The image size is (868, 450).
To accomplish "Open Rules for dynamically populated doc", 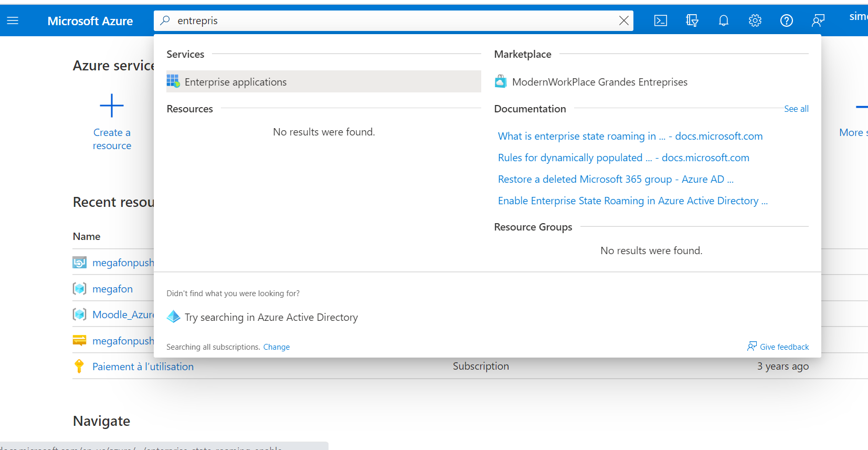I will tap(623, 158).
